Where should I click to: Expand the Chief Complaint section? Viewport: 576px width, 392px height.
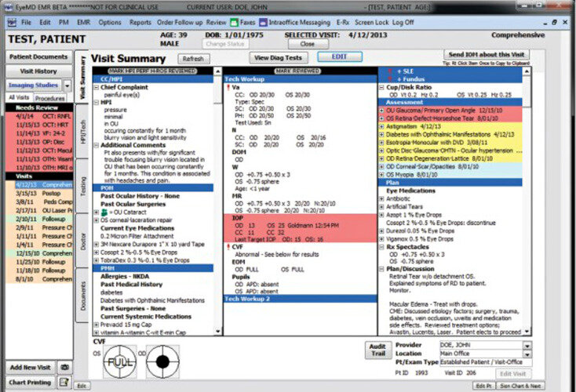click(97, 88)
